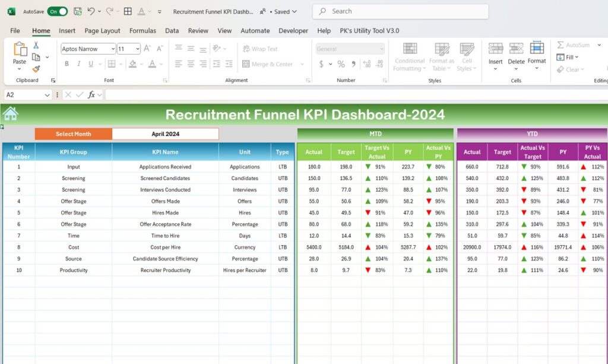608x364 pixels.
Task: Click the Insert Function fx icon
Action: (x=91, y=94)
